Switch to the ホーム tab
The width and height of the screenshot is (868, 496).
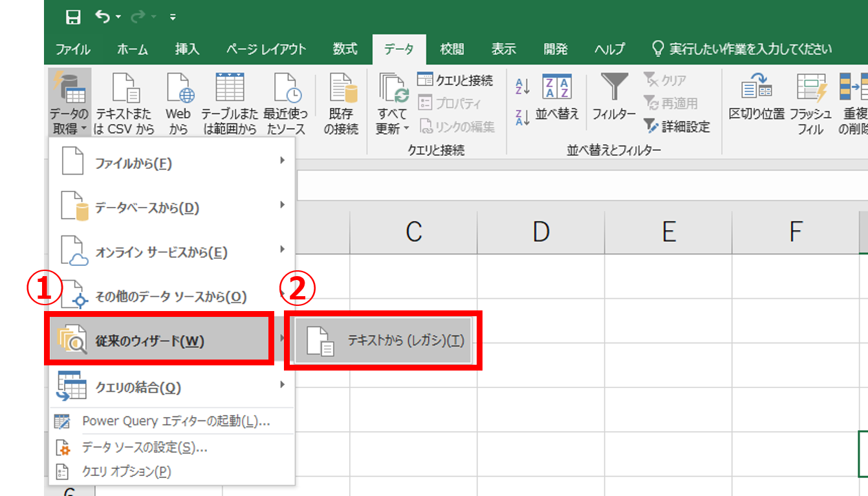(133, 49)
